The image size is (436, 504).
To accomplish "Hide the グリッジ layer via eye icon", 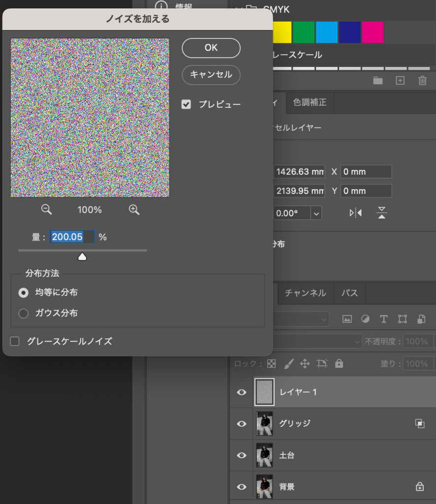I will tap(242, 424).
